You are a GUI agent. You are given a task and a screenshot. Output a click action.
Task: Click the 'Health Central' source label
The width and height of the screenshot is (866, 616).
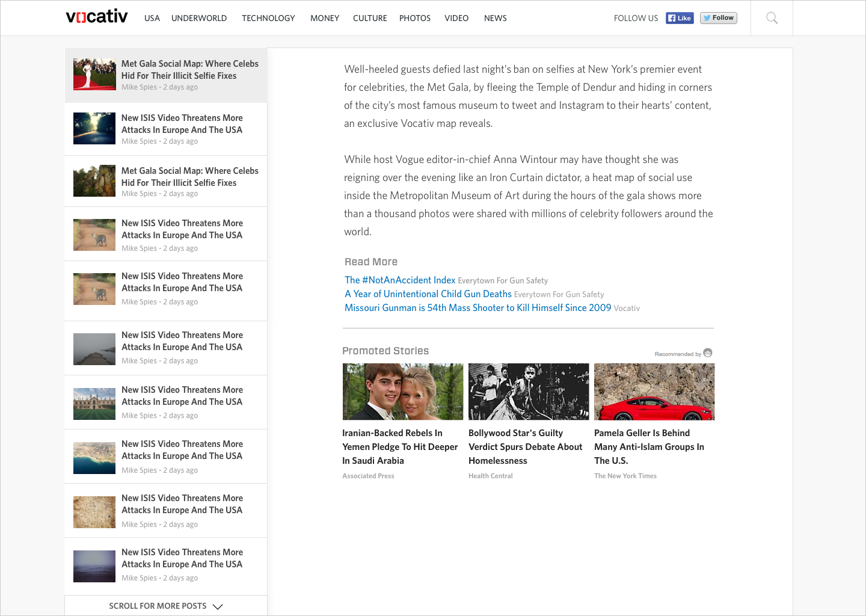491,476
